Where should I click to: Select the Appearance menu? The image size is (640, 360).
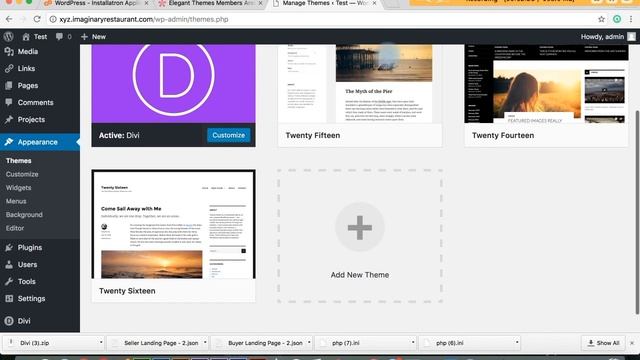click(40, 142)
